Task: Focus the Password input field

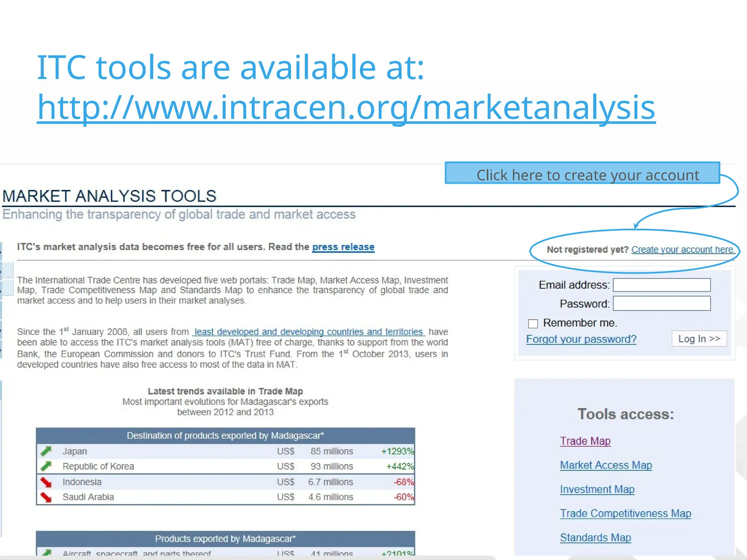Action: 662,303
